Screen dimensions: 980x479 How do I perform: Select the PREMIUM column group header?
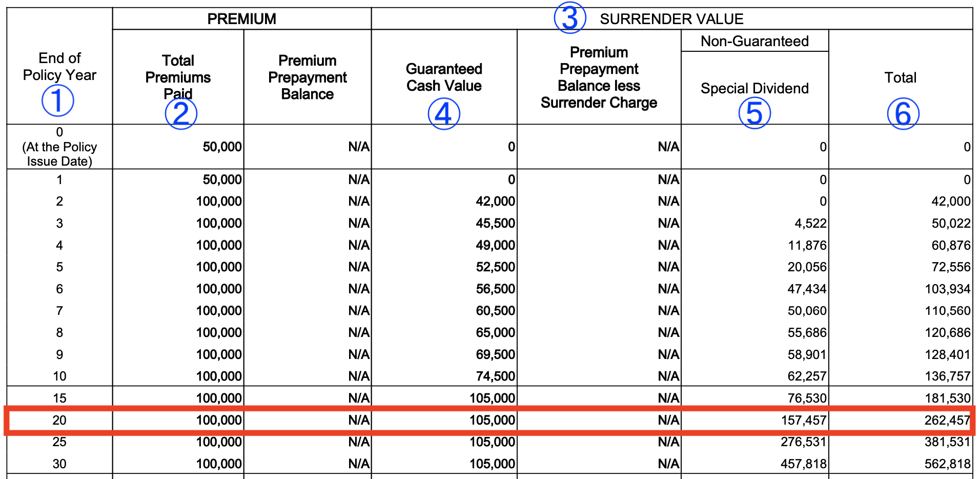click(x=241, y=19)
